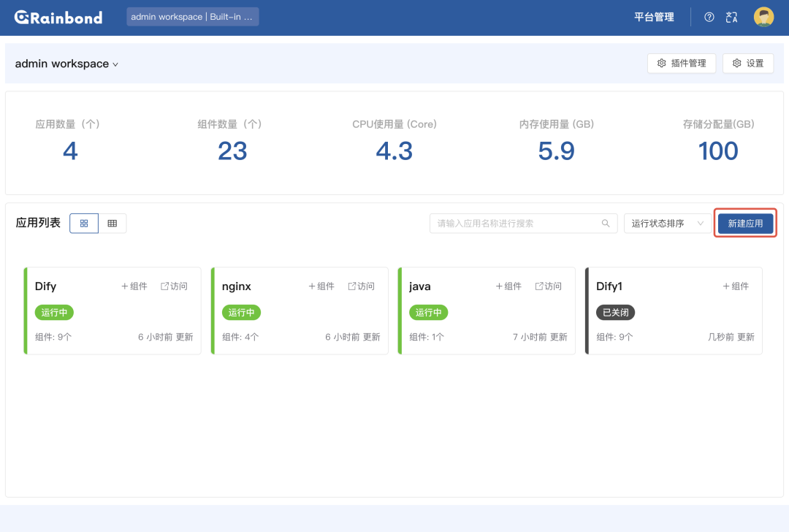This screenshot has width=789, height=532.
Task: Click '7 小时前 更新' on java card
Action: click(x=540, y=337)
